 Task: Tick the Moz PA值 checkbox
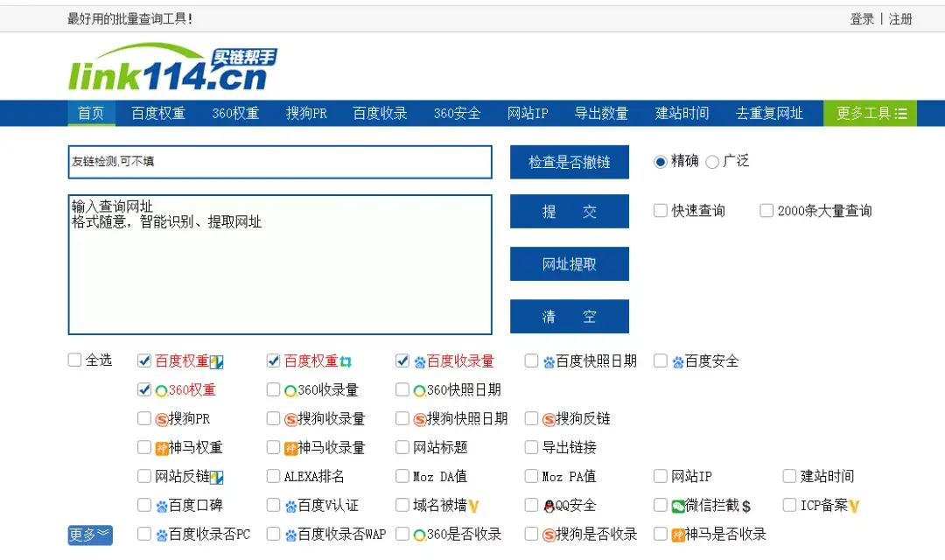[x=532, y=476]
